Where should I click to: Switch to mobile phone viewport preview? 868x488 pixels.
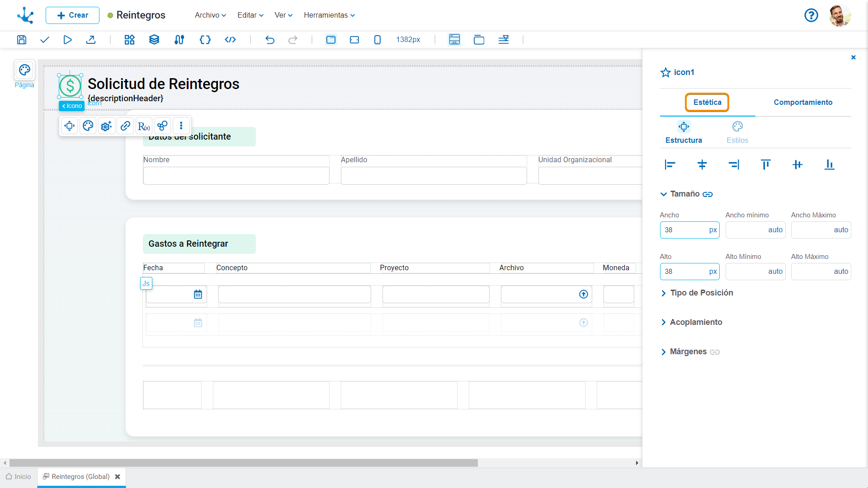click(x=377, y=40)
